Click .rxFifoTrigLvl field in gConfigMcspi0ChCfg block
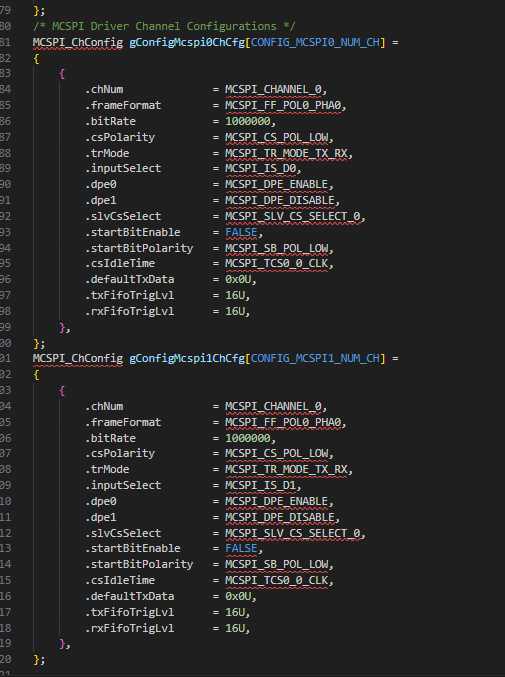The image size is (505, 677). [129, 311]
